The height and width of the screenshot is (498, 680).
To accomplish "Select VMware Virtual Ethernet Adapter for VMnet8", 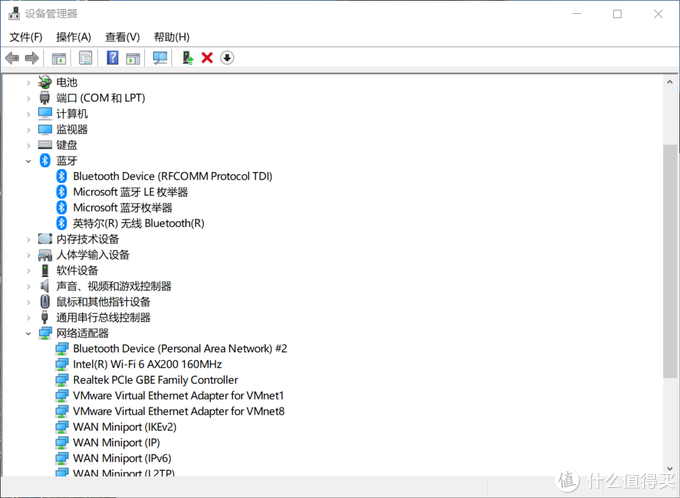I will (x=179, y=411).
